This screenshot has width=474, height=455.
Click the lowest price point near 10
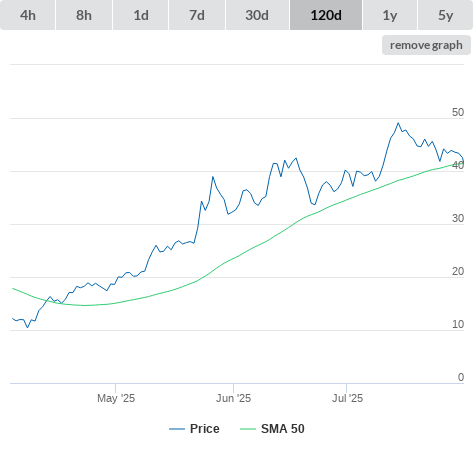28,327
